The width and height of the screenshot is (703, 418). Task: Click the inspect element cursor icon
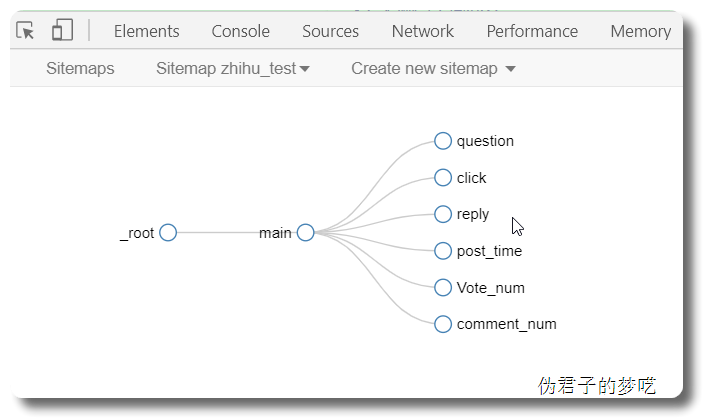[x=27, y=31]
